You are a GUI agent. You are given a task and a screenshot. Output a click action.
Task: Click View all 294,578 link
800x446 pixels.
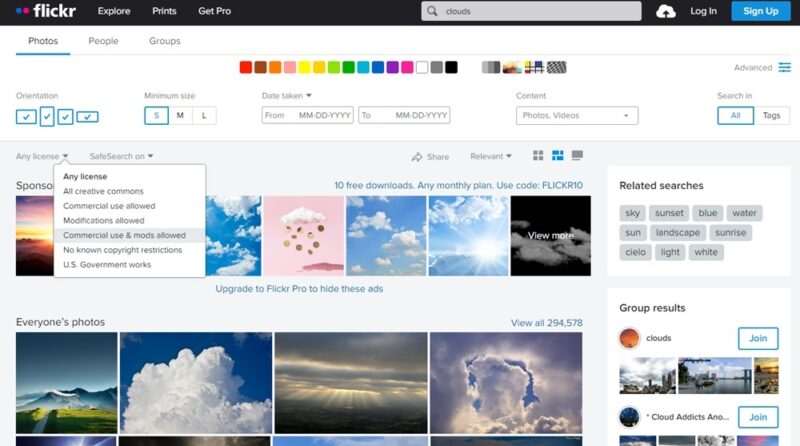pos(546,323)
